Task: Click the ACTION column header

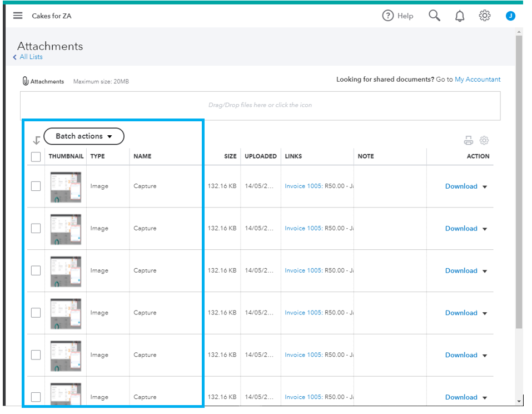Action: [478, 156]
